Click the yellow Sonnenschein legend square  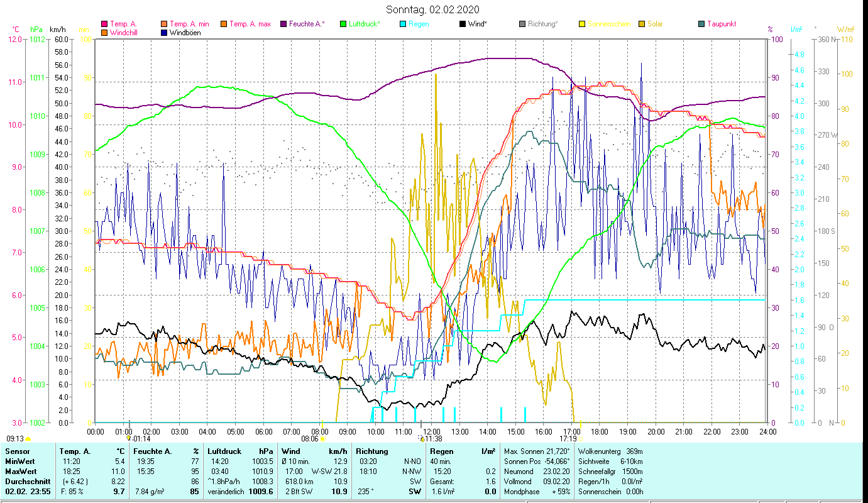(x=582, y=25)
